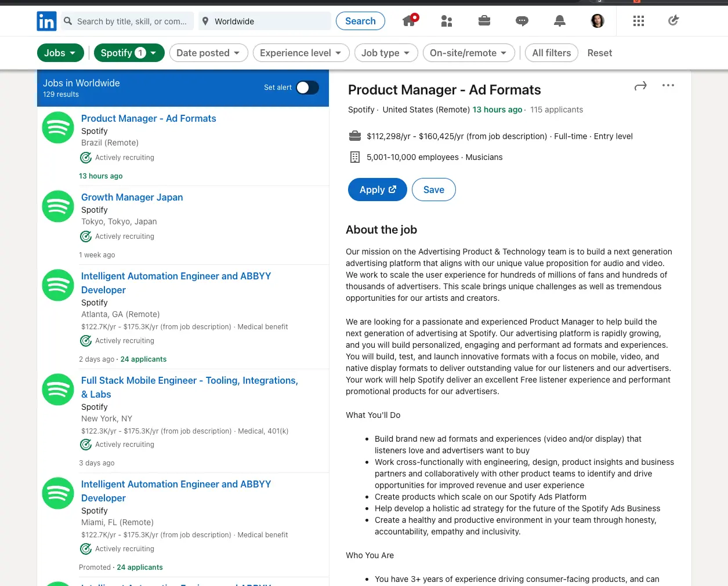Click '13 hours ago' in job details header
The width and height of the screenshot is (728, 586).
497,110
